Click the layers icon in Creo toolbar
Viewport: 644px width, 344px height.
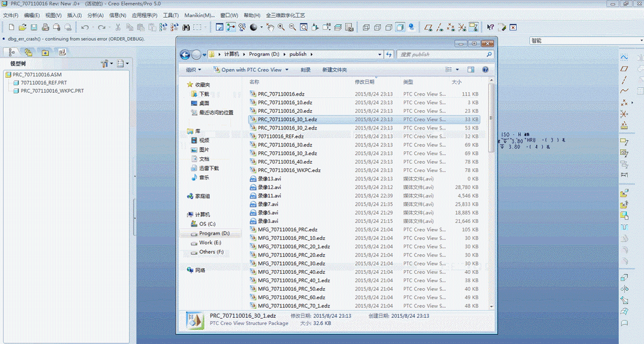[x=338, y=27]
